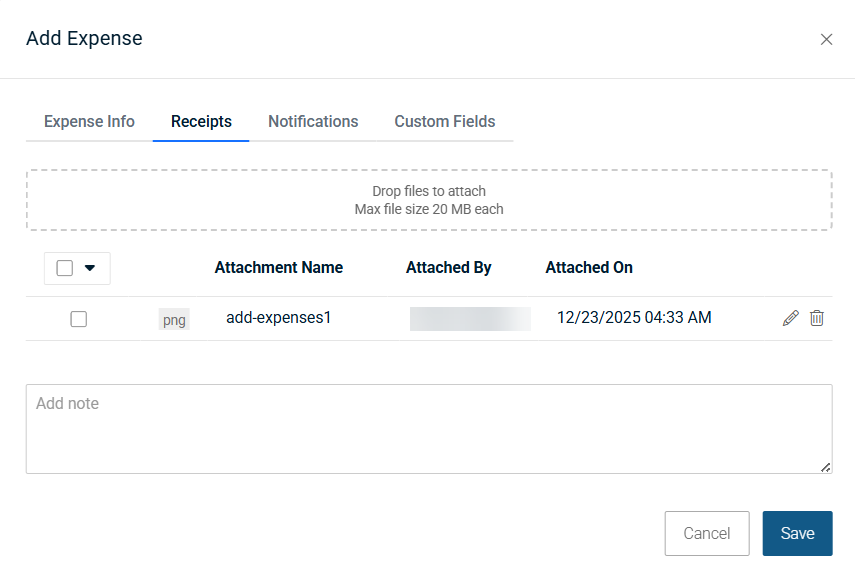Switch to the Expense Info tab
Viewport: 855px width, 582px height.
[x=89, y=121]
